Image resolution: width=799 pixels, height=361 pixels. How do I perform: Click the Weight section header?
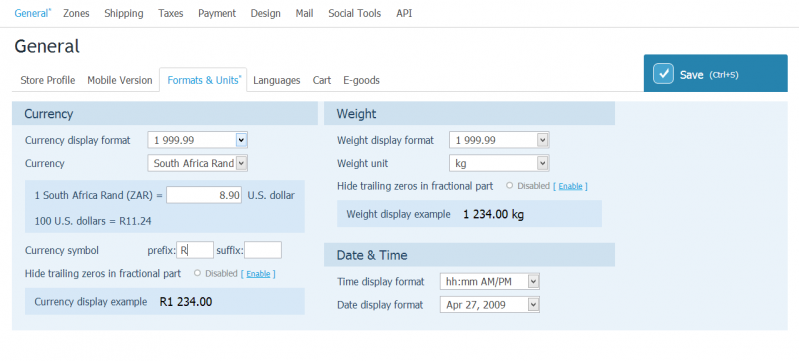[469, 113]
